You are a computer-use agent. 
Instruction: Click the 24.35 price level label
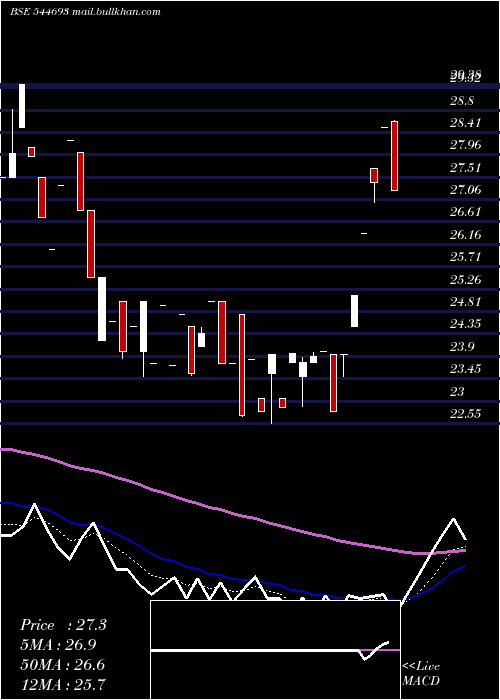(465, 324)
